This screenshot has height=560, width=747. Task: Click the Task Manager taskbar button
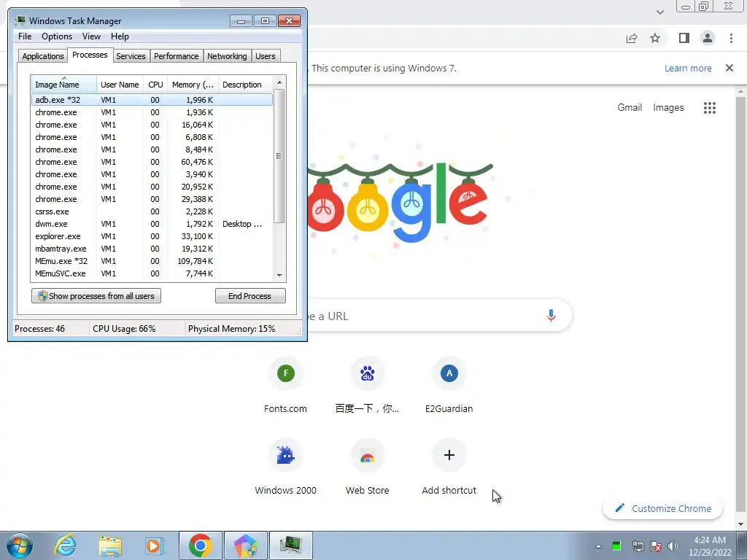click(291, 545)
